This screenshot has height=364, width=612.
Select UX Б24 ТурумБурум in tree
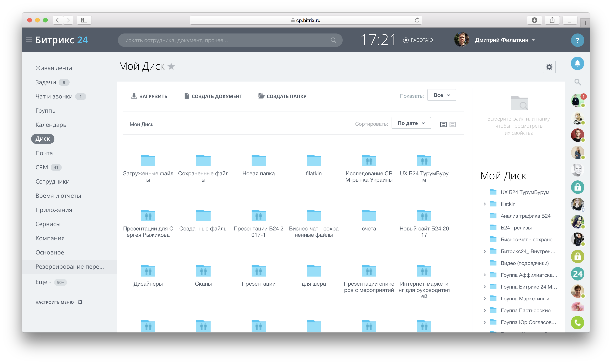pyautogui.click(x=525, y=192)
